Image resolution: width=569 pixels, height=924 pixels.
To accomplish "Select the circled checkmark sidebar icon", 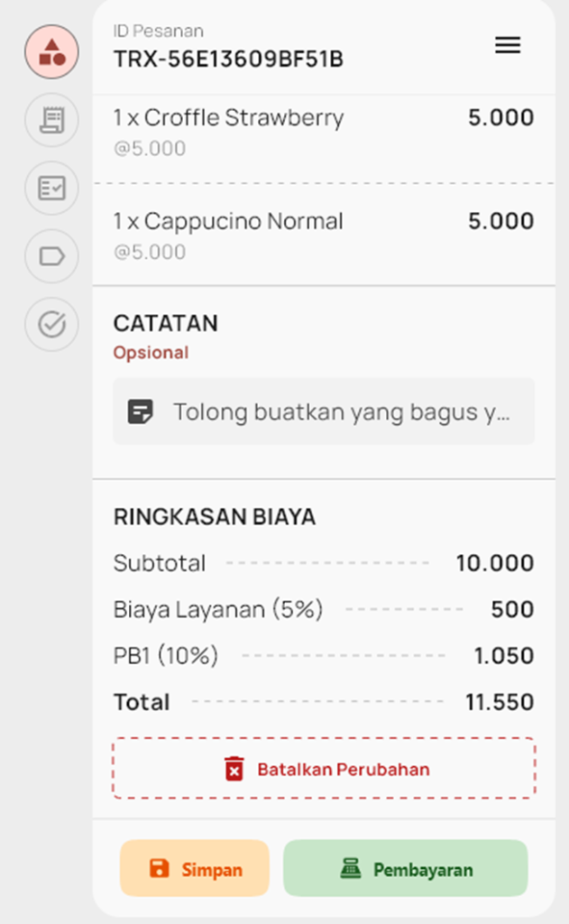I will (51, 324).
